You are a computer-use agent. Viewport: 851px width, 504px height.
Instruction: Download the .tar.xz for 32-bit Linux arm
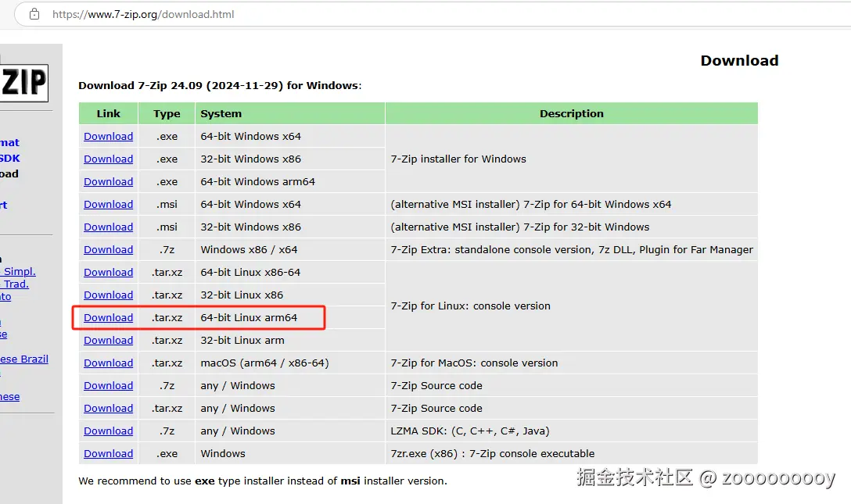[109, 341]
